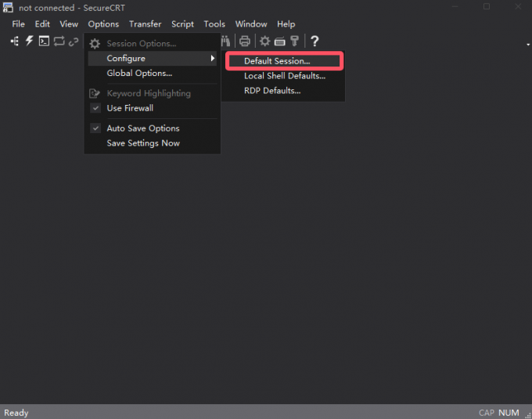Open the Edit menu
532x419 pixels.
point(42,24)
